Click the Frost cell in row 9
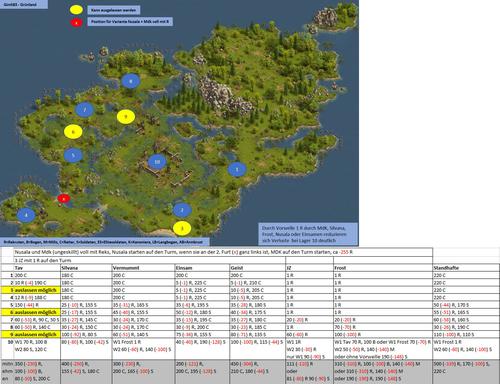Screen dimensions: 500x384 coord(383,334)
